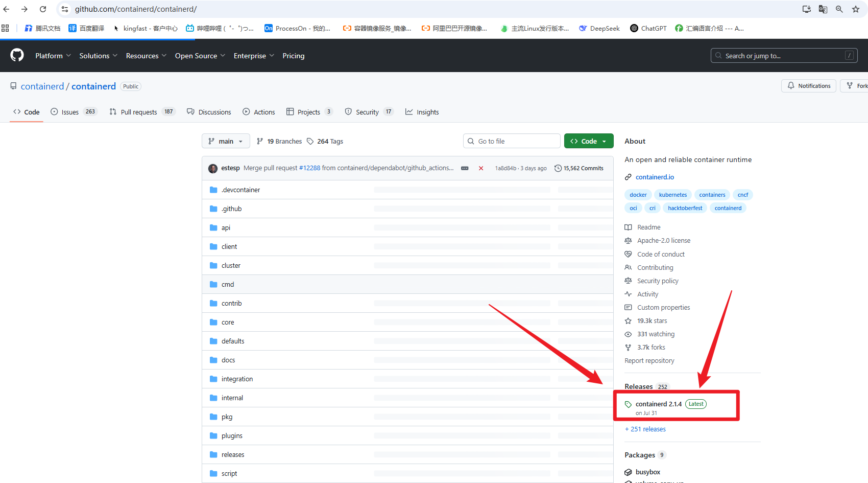
Task: Open the browser apps grid icon
Action: pyautogui.click(x=5, y=28)
